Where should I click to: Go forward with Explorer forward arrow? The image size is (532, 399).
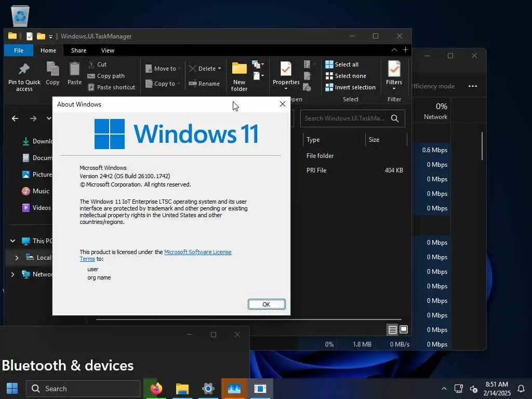point(33,118)
